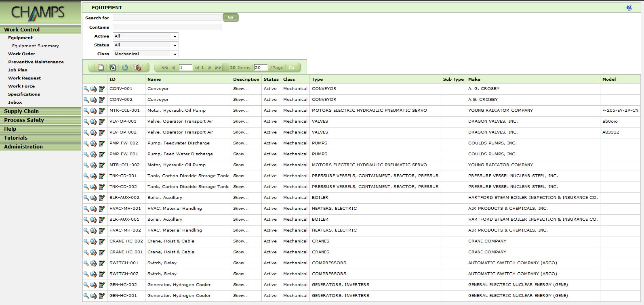Viewport: 644px width, 305px height.
Task: View details magnifier for SWITCH-001
Action: [86, 263]
